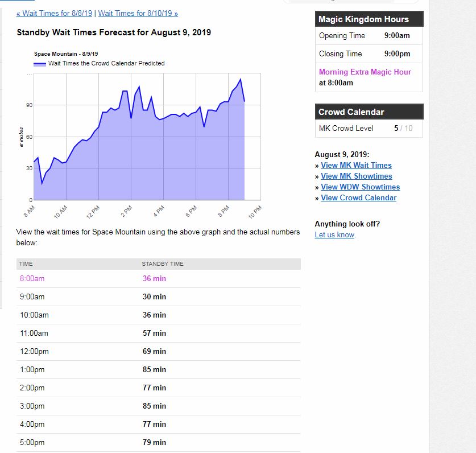
Task: Click the 'Let us know' feedback link
Action: [334, 234]
